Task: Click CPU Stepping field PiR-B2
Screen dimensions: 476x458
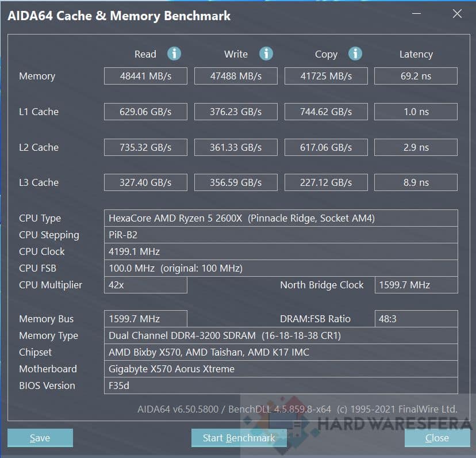Action: point(281,235)
